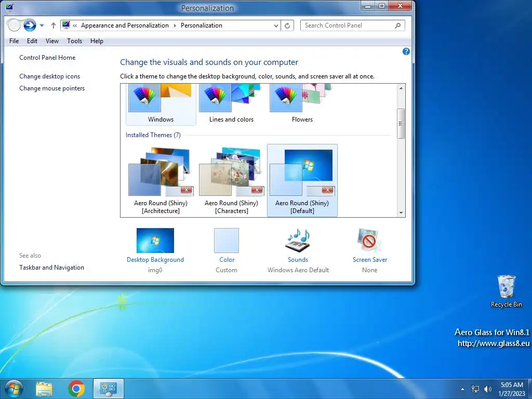Open the recent pages dropdown arrow
The image size is (532, 399).
[42, 25]
